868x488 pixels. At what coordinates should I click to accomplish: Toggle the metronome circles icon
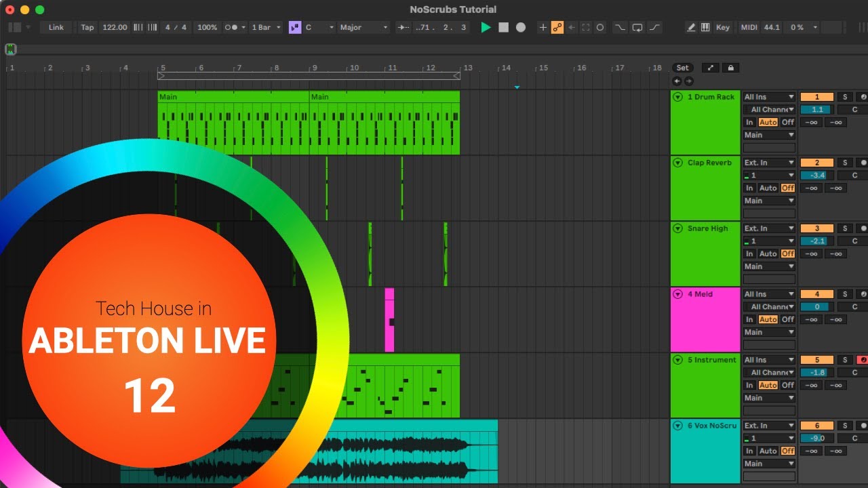point(231,27)
